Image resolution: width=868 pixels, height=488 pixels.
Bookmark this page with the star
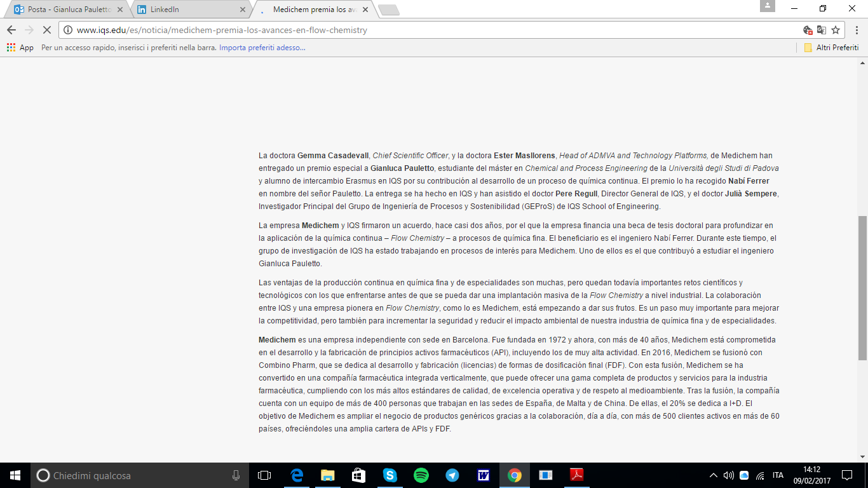pos(836,30)
